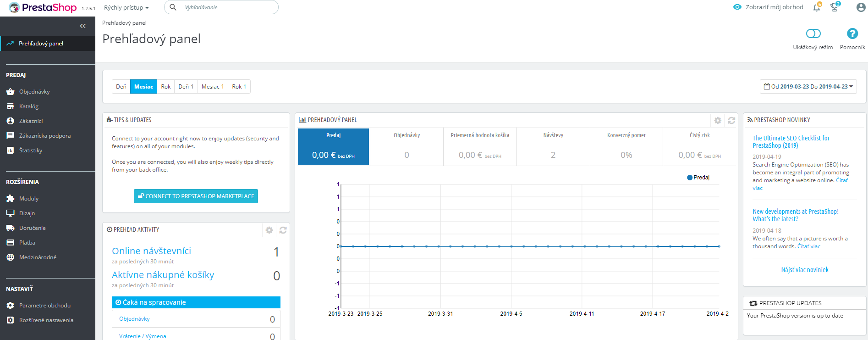The width and height of the screenshot is (868, 340).
Task: Select the Rok period tab
Action: (166, 87)
